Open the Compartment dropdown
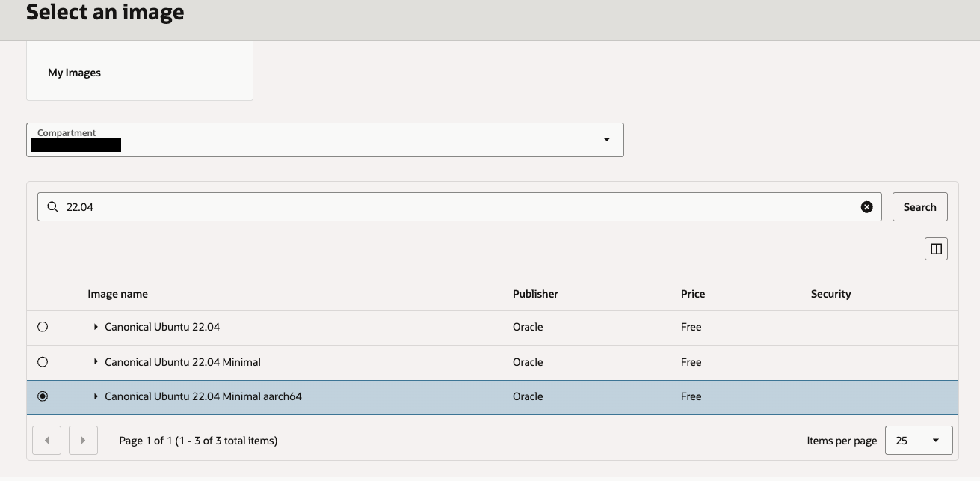This screenshot has width=980, height=481. (325, 140)
